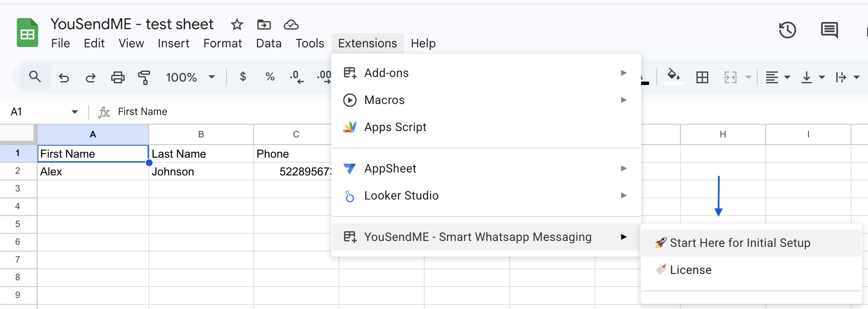Screen dimensions: 868x309
Task: Star the YouSendME test sheet
Action: (x=237, y=25)
